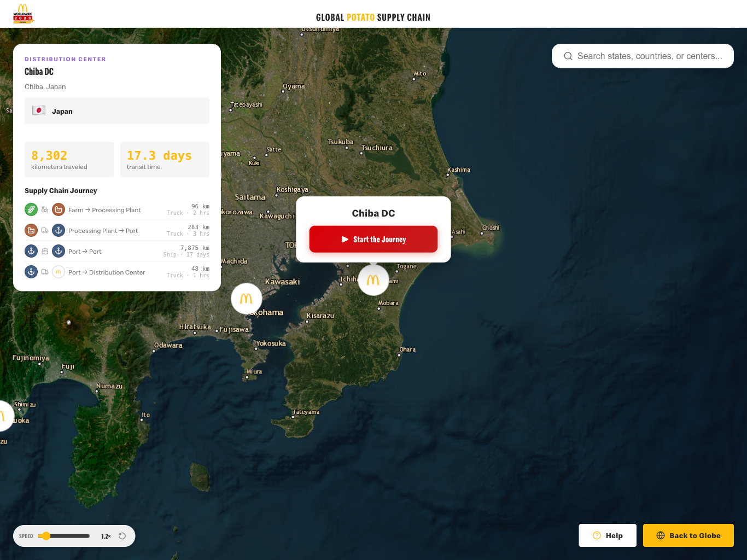
Task: Click the Oyama city label on the map
Action: [x=294, y=86]
